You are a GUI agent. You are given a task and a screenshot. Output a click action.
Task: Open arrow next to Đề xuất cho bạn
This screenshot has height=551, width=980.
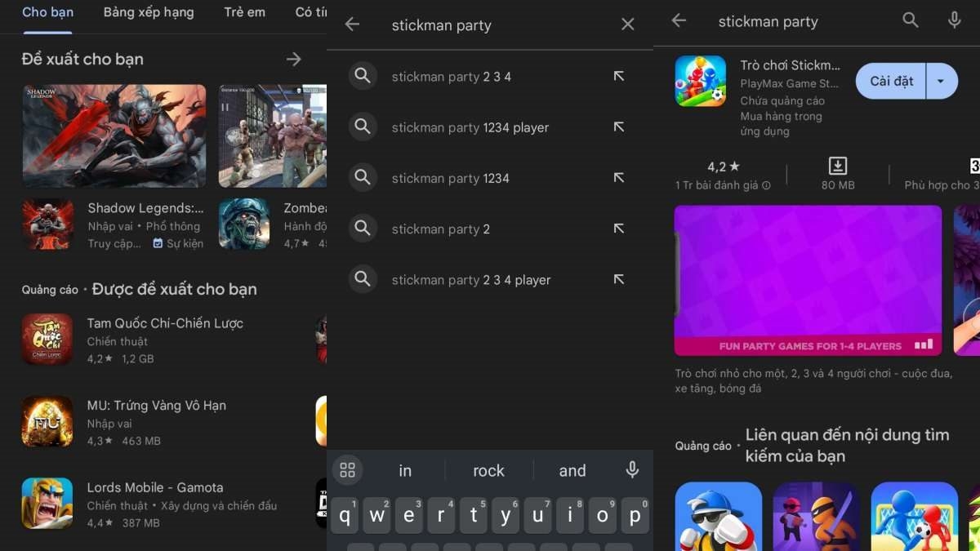pos(294,59)
